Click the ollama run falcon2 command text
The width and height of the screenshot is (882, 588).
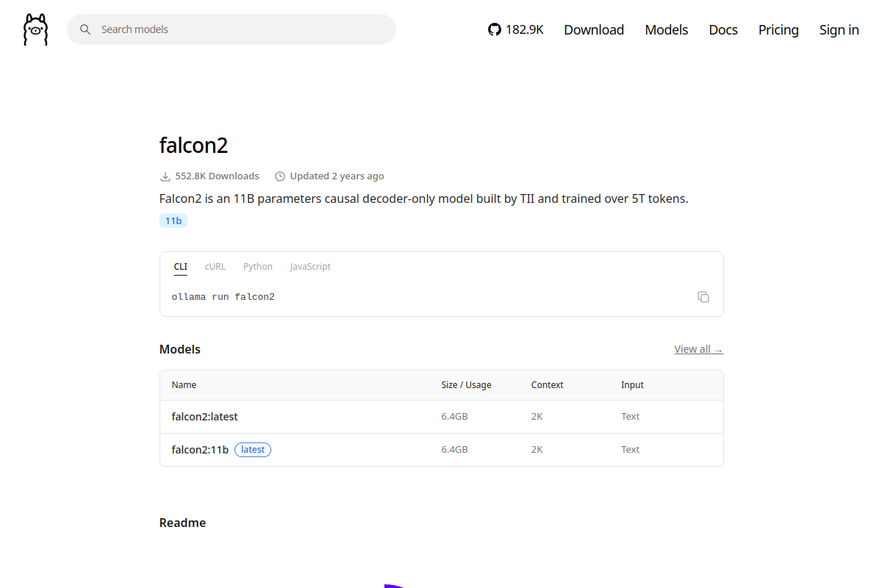223,297
